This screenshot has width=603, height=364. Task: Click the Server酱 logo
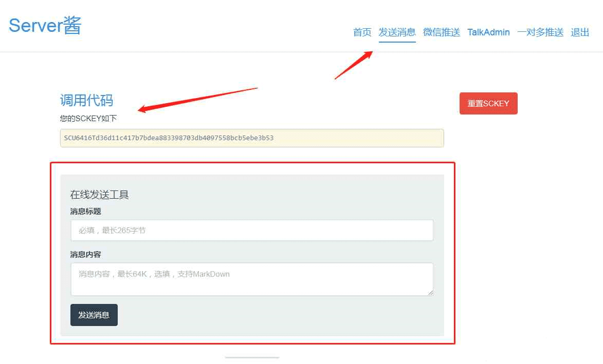click(45, 26)
